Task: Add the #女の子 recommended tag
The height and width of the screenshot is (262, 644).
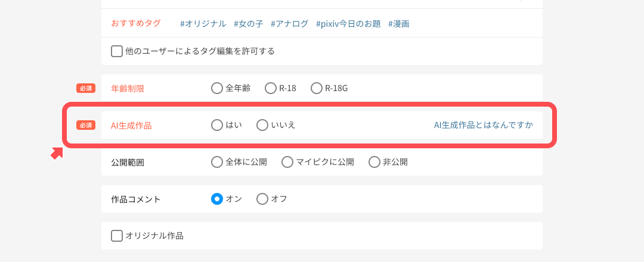Action: pos(248,24)
